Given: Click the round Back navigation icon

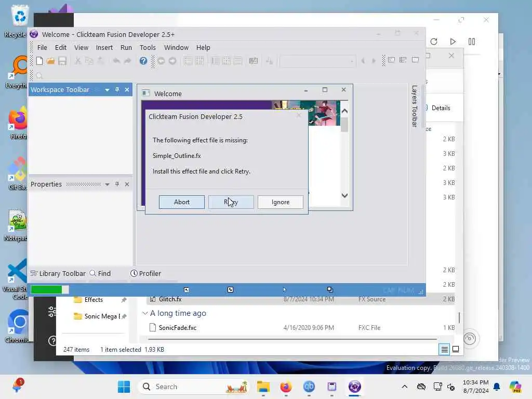Looking at the screenshot, I should [x=161, y=61].
